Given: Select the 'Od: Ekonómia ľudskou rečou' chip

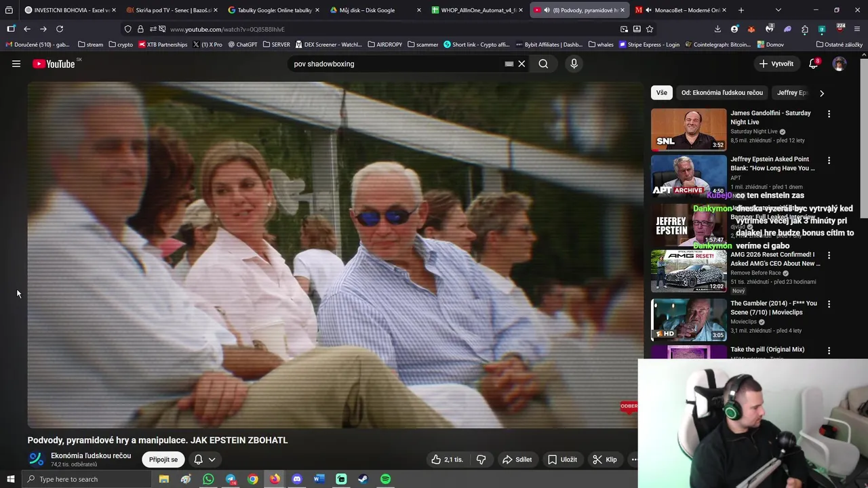Looking at the screenshot, I should coord(722,93).
